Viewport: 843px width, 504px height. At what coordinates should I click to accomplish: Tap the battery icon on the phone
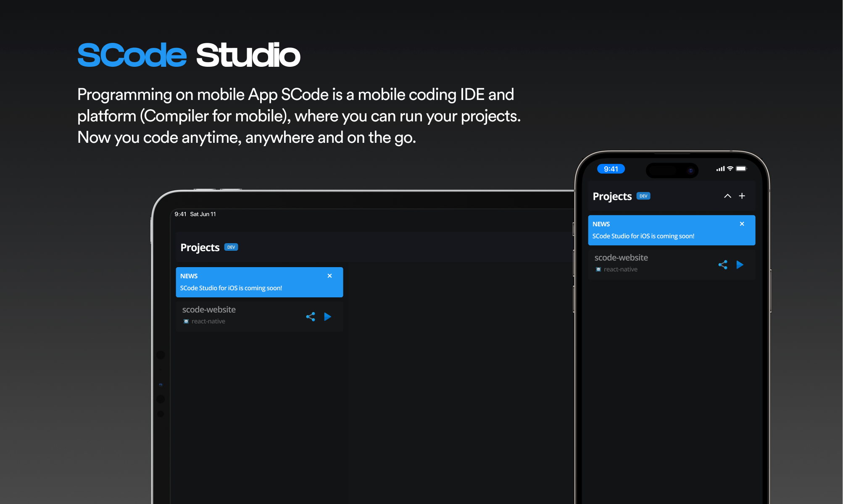[x=741, y=168]
